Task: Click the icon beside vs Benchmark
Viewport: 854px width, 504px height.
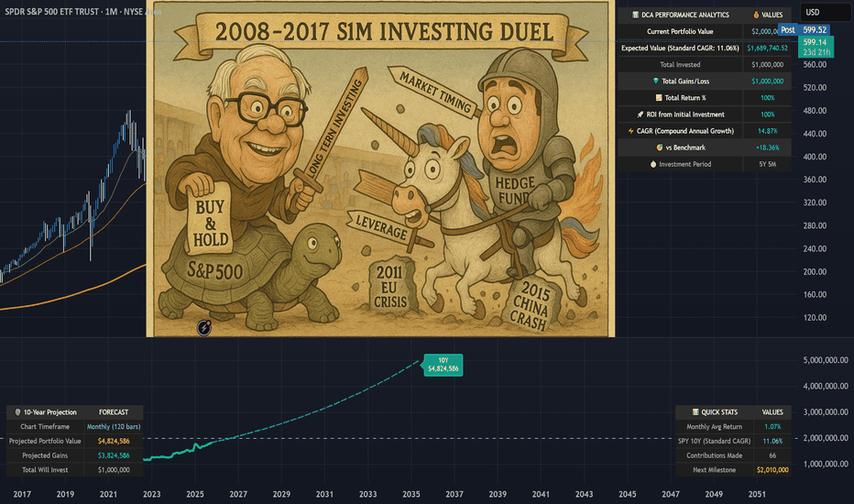Action: (660, 148)
